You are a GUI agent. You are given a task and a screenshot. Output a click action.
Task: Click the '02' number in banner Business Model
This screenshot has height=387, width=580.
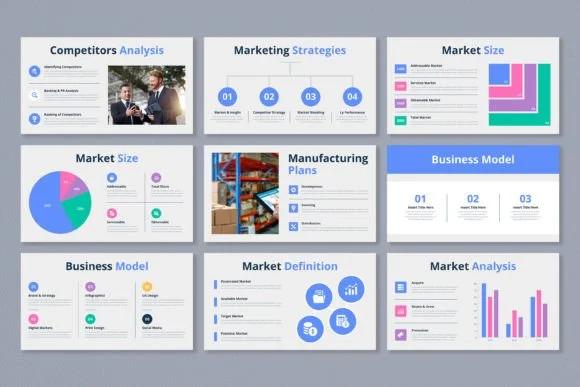click(x=473, y=199)
